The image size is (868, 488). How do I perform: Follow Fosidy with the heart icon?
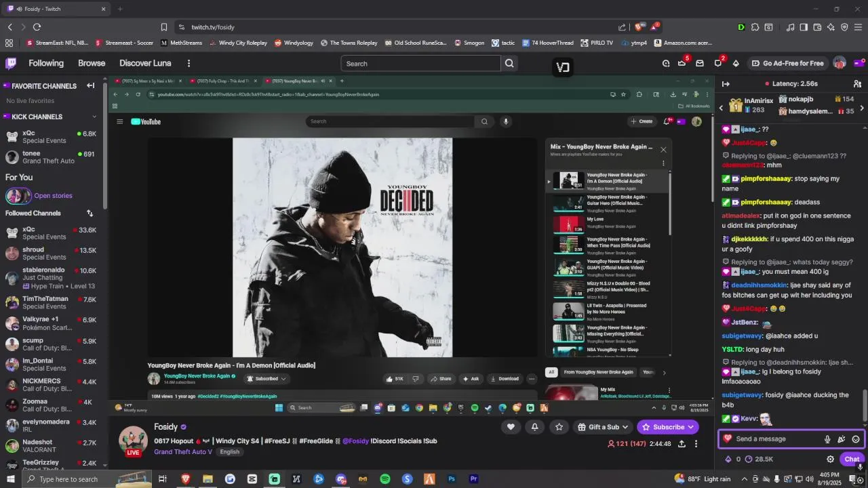511,426
